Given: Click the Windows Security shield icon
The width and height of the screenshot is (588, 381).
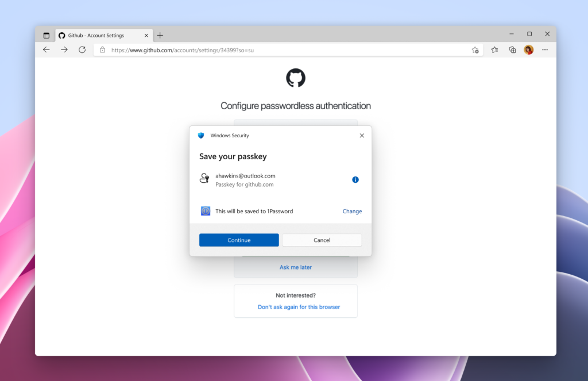Looking at the screenshot, I should click(200, 136).
